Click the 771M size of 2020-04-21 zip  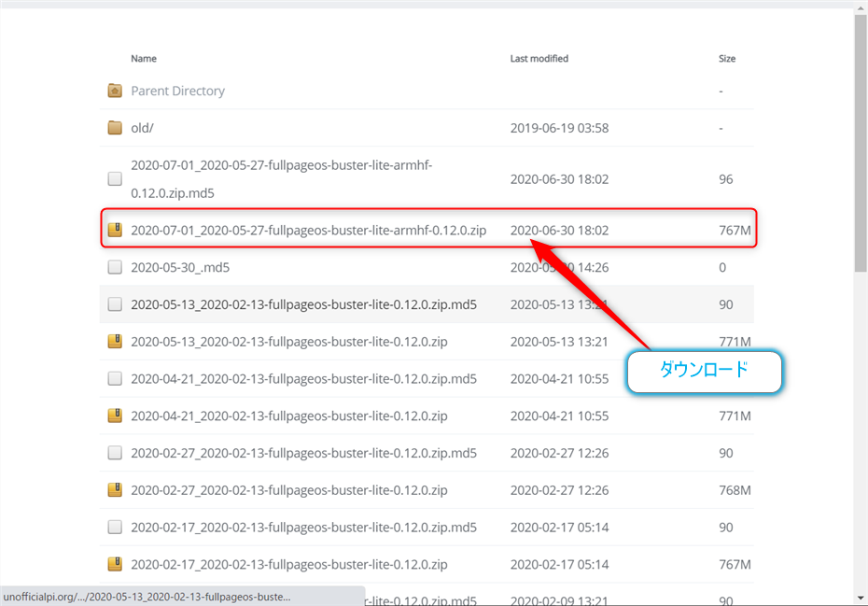[x=735, y=416]
